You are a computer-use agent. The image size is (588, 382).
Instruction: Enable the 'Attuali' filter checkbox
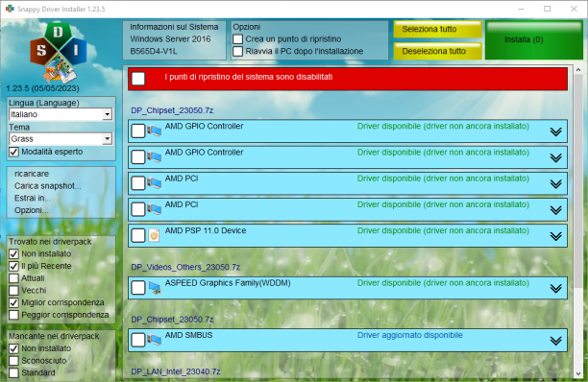tap(13, 278)
